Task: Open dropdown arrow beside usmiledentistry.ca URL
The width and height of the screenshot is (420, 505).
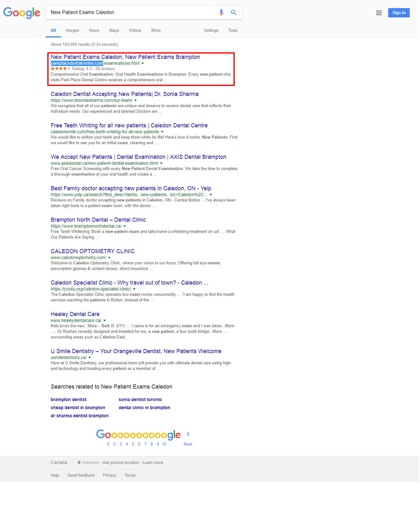Action: point(90,358)
